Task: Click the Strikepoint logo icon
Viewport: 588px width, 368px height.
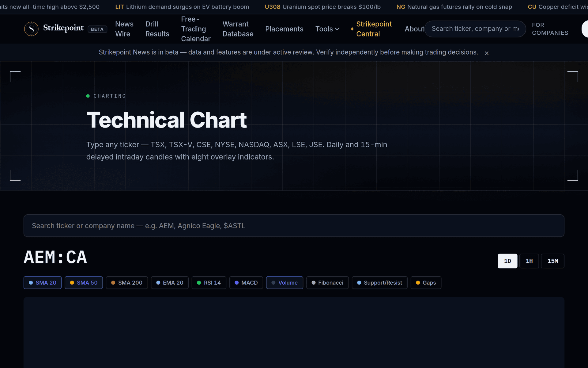Action: (31, 29)
